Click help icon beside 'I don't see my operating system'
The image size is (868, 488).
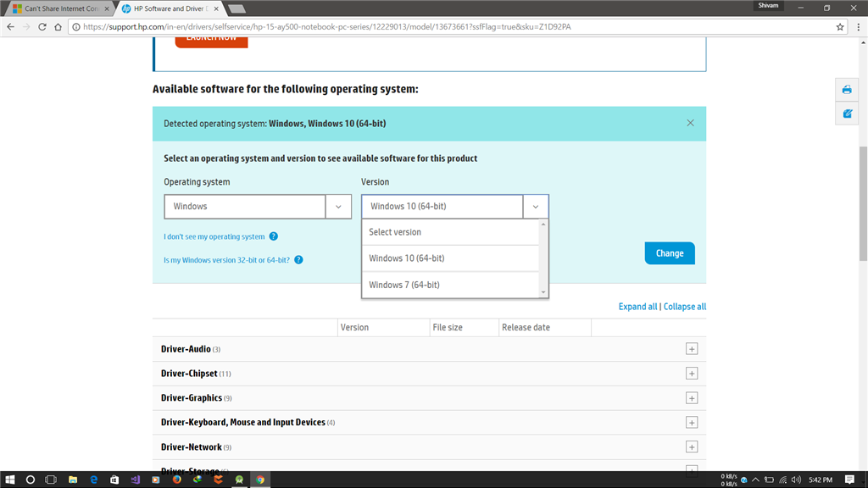coord(274,236)
